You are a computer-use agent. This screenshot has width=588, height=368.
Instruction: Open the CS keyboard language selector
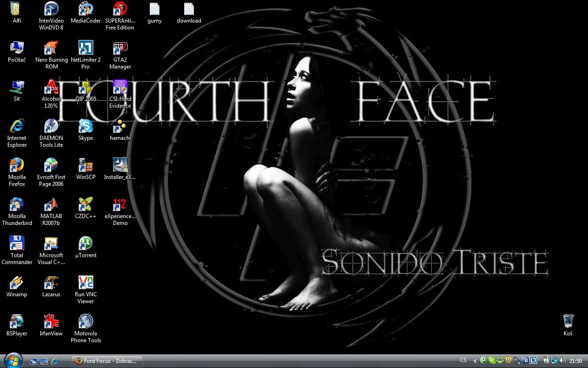pos(463,361)
